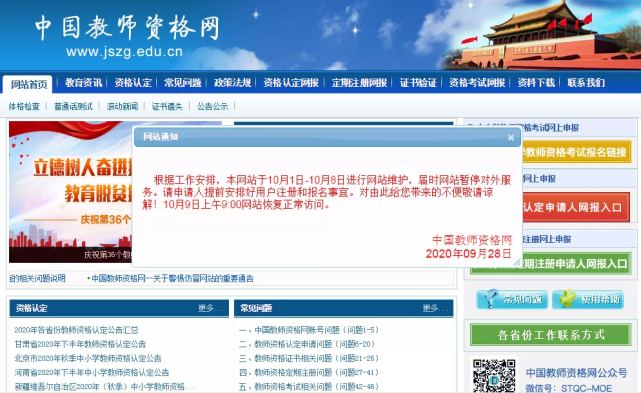Click the QR code image for 公众号
The width and height of the screenshot is (641, 393).
pyautogui.click(x=494, y=375)
